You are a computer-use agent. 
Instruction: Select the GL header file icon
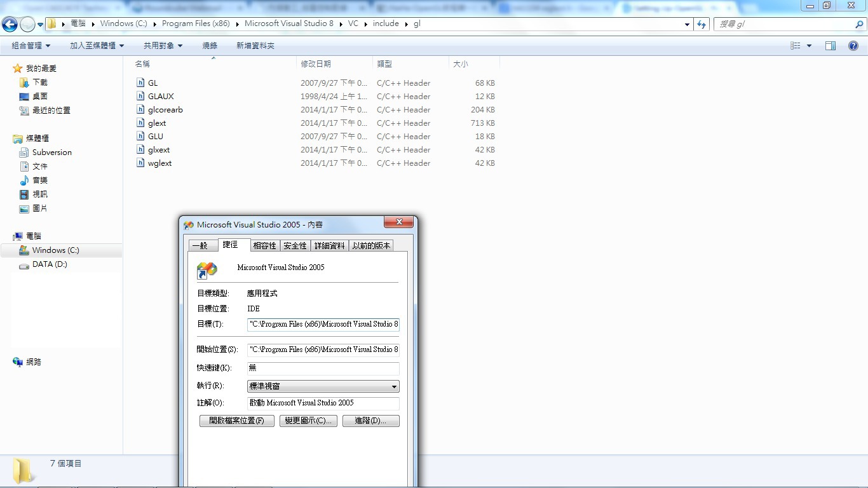click(x=141, y=83)
